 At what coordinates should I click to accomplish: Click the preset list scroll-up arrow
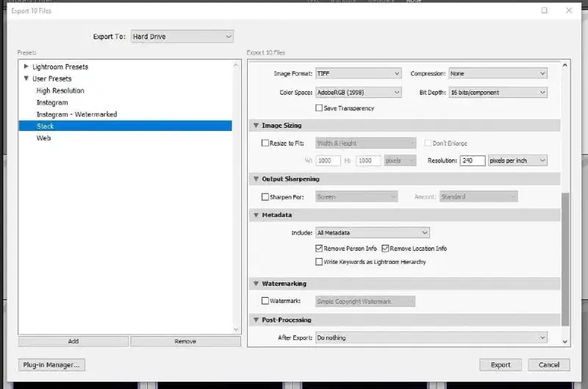(x=236, y=65)
